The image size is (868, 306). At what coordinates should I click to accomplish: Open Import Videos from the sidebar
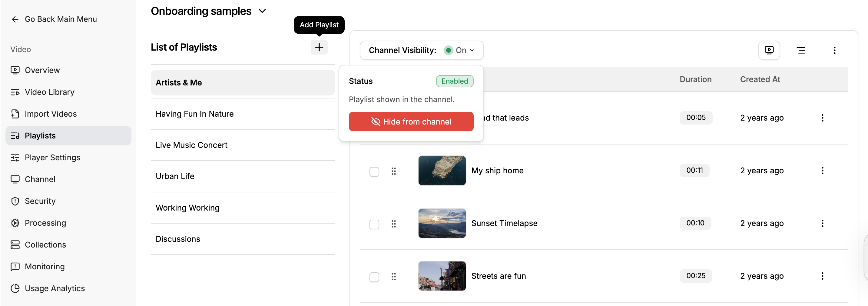(x=51, y=114)
